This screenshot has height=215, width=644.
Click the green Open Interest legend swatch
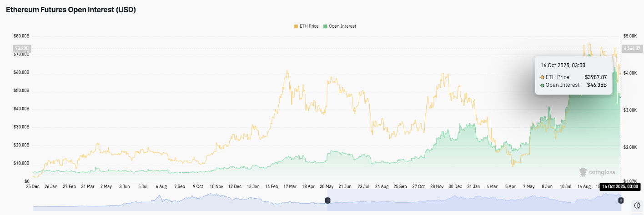coord(325,26)
